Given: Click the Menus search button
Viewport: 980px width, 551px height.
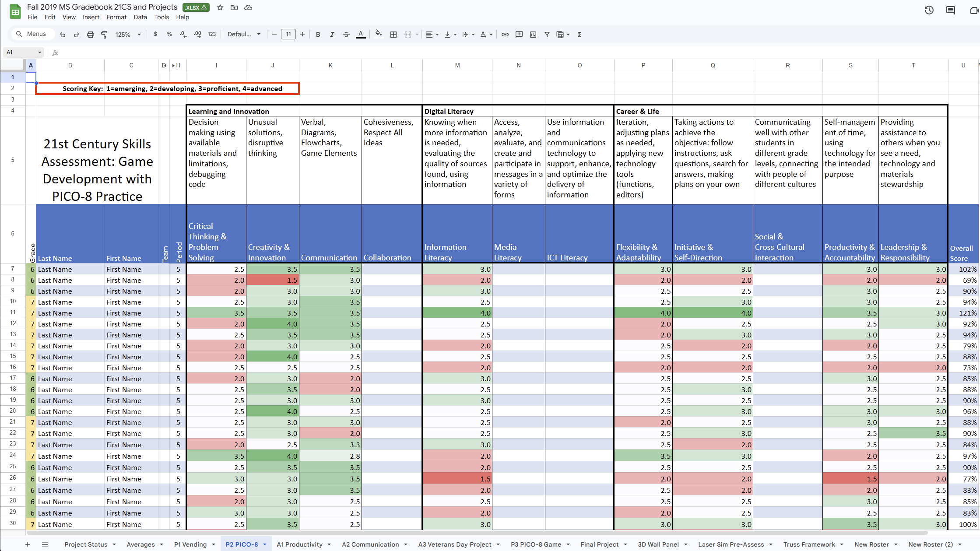Looking at the screenshot, I should (x=32, y=34).
